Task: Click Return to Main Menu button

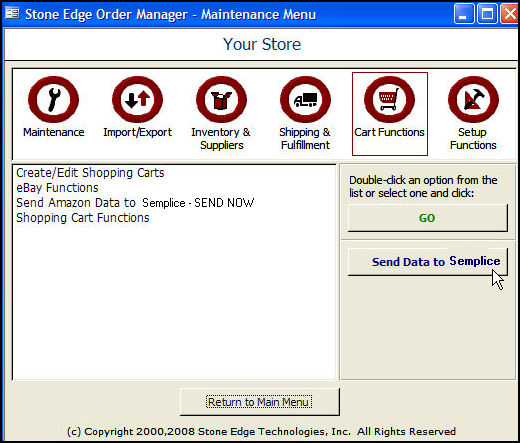Action: point(260,402)
